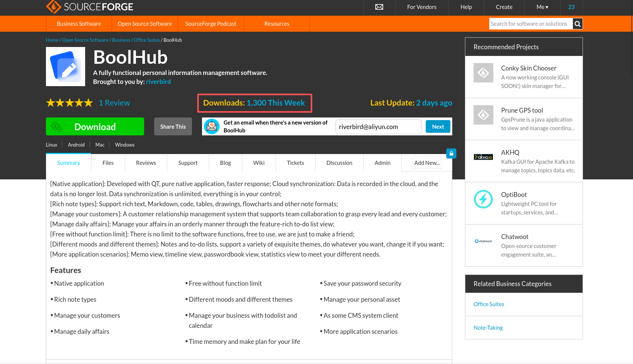This screenshot has width=633, height=364.
Task: Switch to the Reviews tab
Action: (x=146, y=163)
